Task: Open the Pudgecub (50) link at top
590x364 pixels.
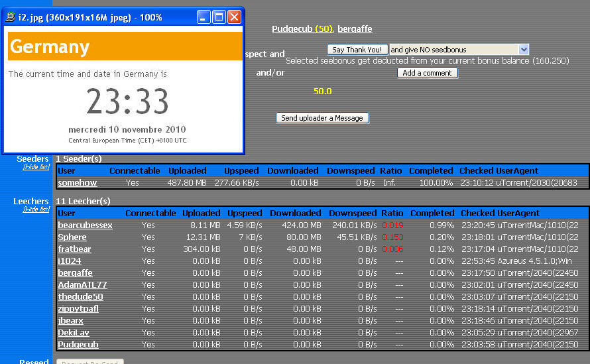Action: click(302, 29)
